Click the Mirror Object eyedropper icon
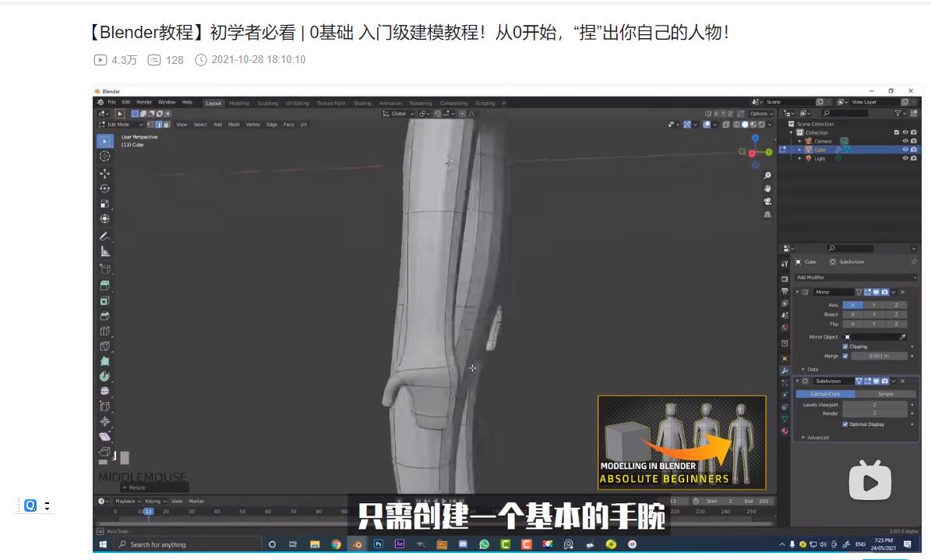 click(902, 336)
